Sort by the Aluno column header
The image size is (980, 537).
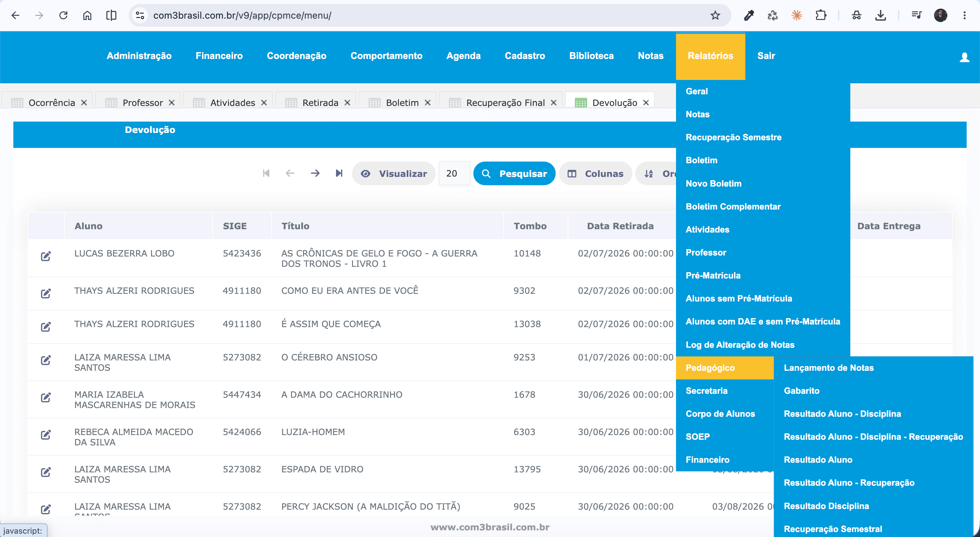click(88, 226)
